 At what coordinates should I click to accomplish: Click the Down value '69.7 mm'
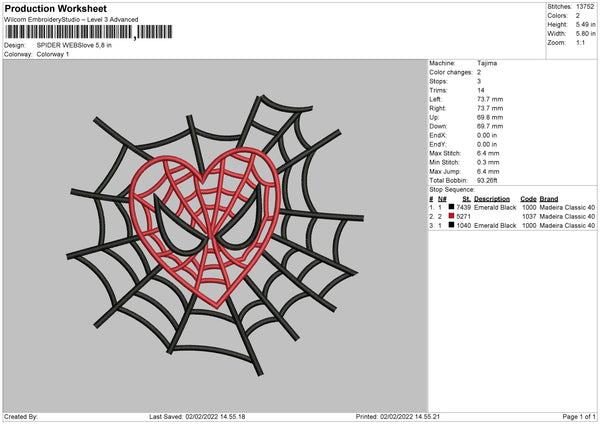point(490,126)
